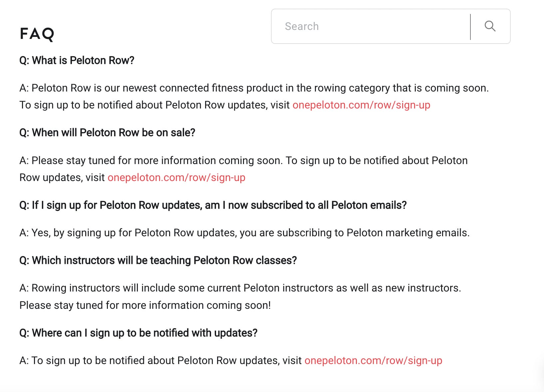Click question 'Where can I sign up to be notified'
Screen dimensions: 544x392
pos(138,333)
